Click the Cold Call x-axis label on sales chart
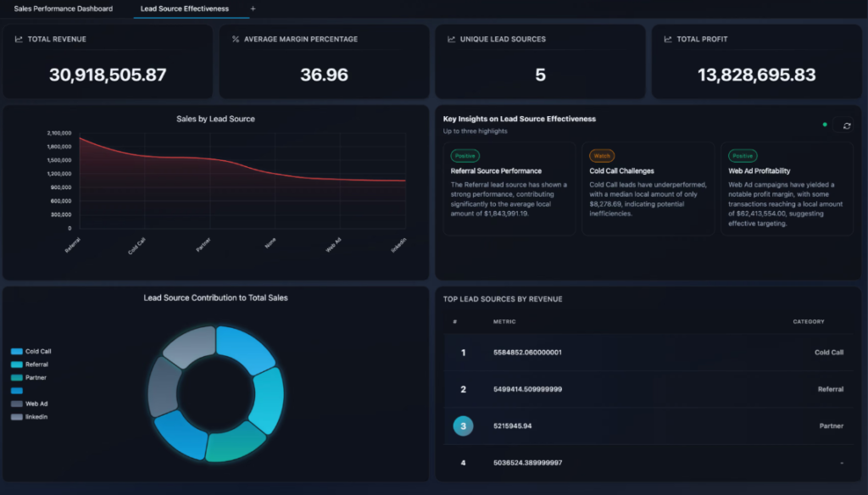 (136, 246)
